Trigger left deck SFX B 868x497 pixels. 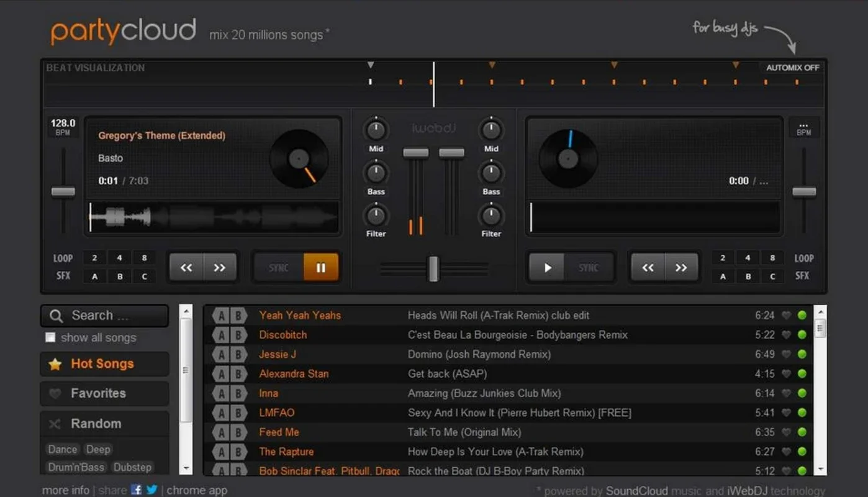119,276
